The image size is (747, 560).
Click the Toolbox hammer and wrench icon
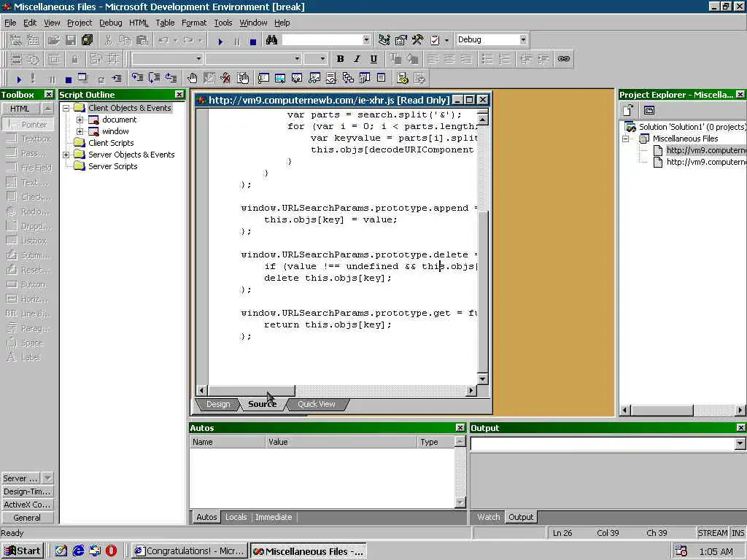click(418, 40)
